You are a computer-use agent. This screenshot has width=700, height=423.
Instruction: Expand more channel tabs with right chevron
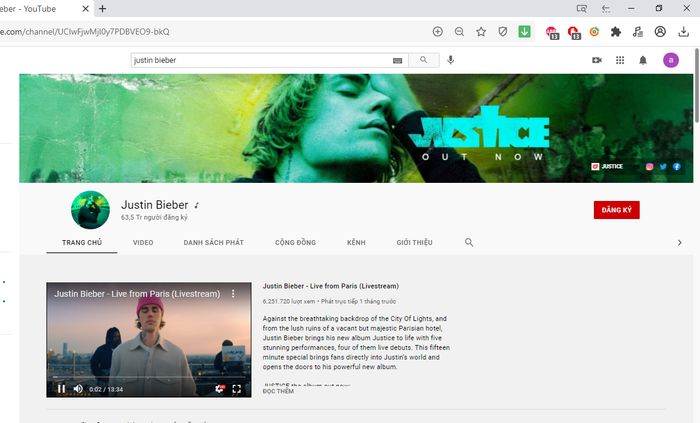point(679,243)
